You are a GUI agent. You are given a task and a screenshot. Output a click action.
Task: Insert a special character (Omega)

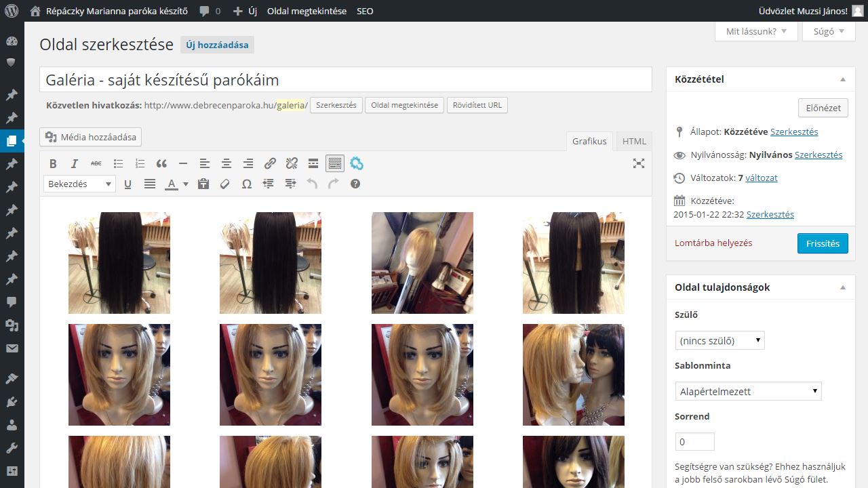pos(246,184)
